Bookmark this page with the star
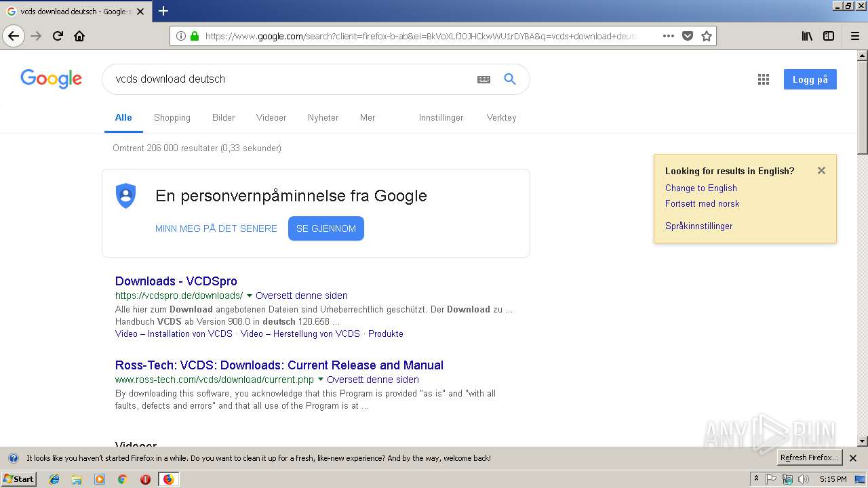Screen dimensions: 868x488 pos(707,36)
